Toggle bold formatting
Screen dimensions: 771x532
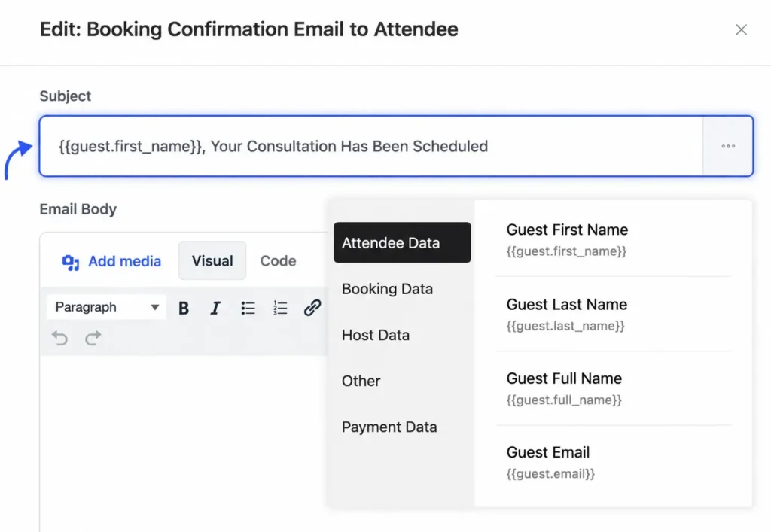(x=184, y=308)
